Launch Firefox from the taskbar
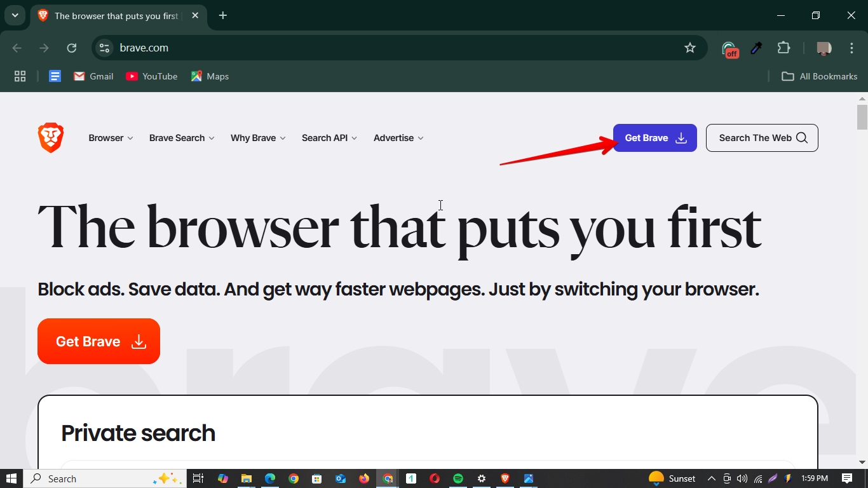The image size is (868, 488). [364, 478]
